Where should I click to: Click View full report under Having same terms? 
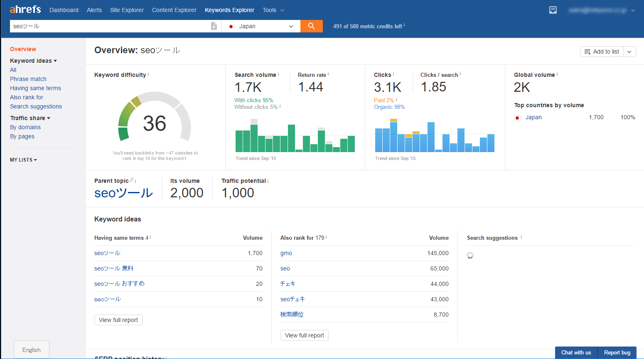(118, 320)
